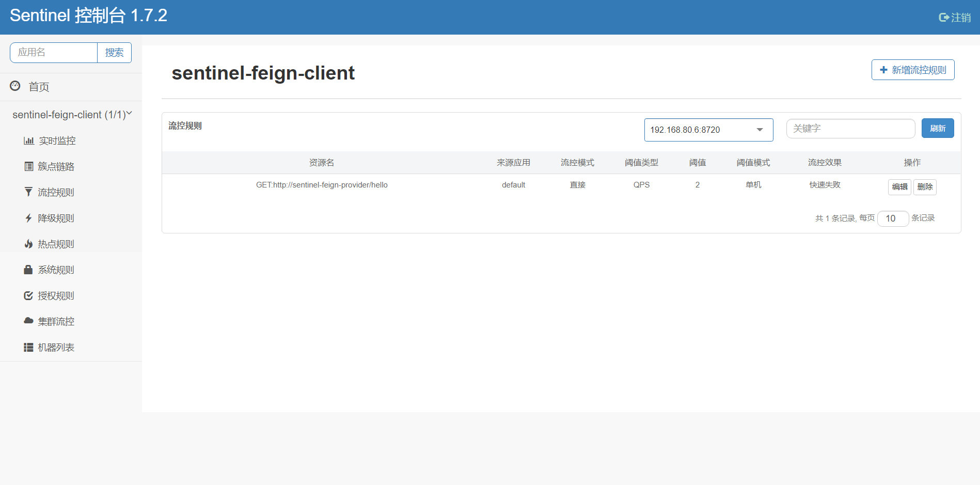
Task: Click the 快速失败 flow effect cell
Action: [825, 185]
